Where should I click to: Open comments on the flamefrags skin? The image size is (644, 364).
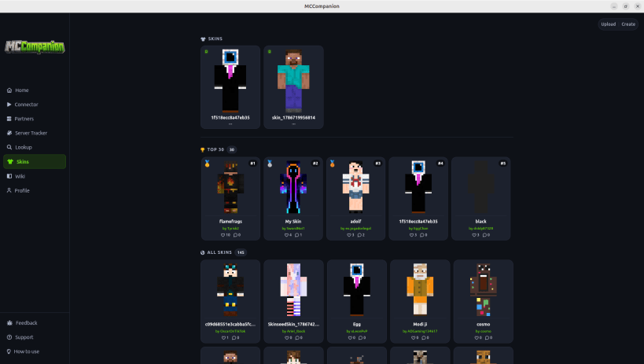(235, 235)
